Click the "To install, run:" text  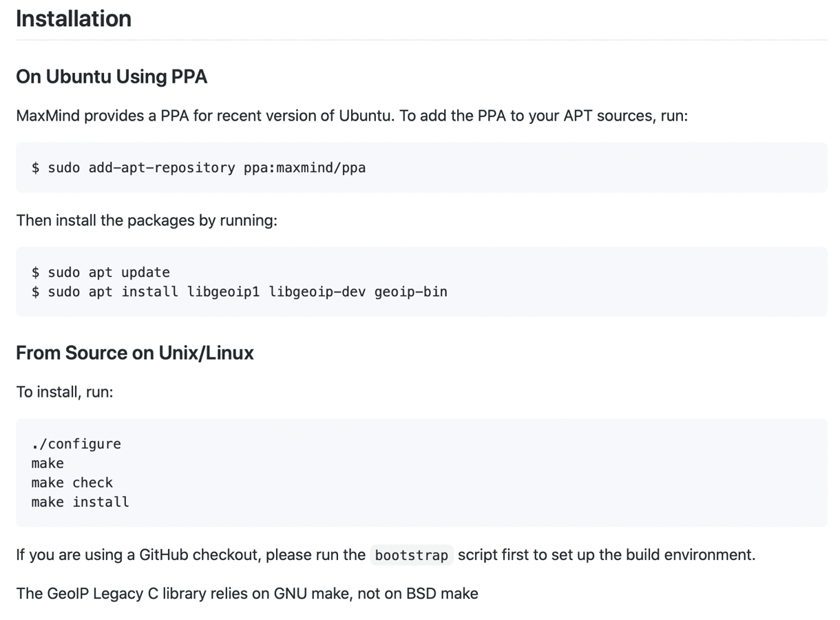65,392
